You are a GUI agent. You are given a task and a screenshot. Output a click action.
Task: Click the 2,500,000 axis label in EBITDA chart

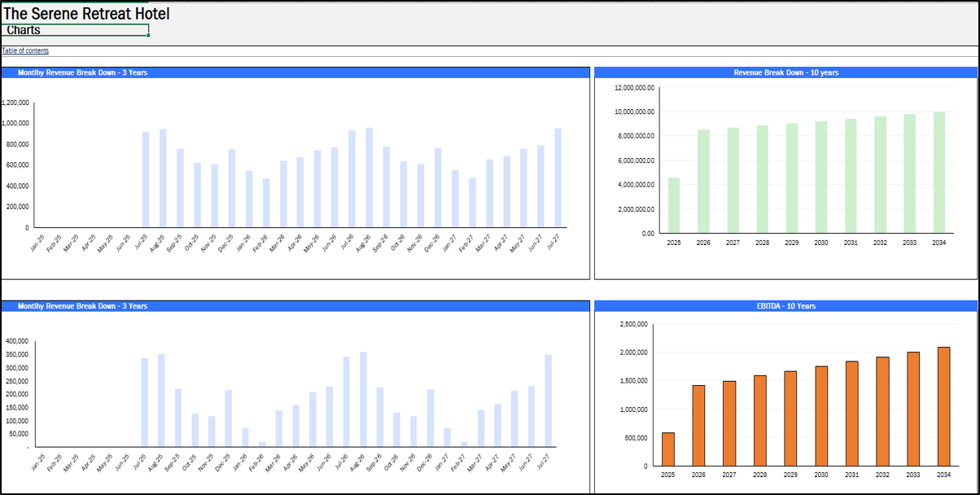(632, 324)
